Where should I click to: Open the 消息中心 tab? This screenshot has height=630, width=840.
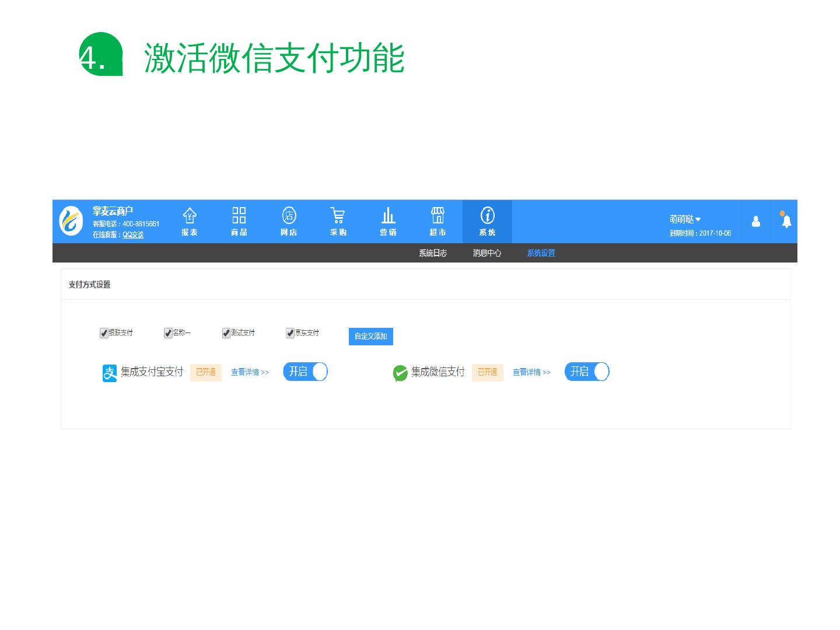click(487, 253)
